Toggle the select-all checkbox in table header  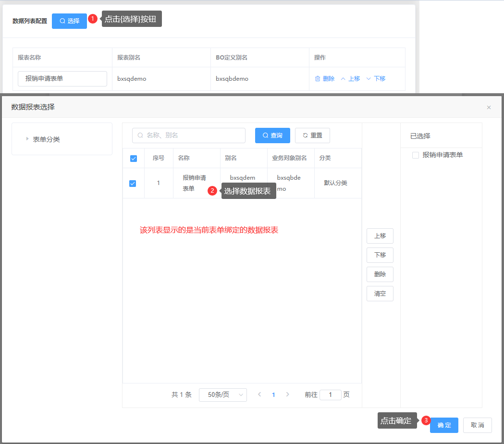tap(134, 159)
